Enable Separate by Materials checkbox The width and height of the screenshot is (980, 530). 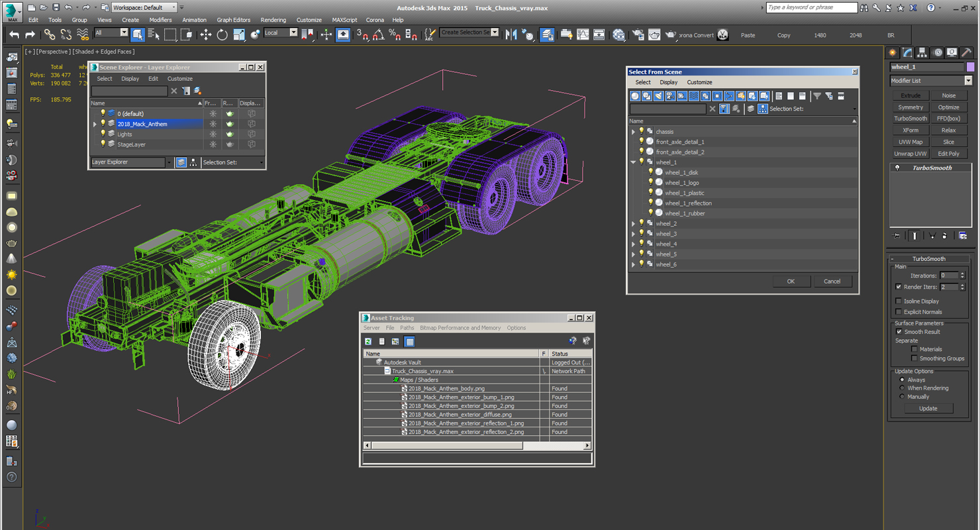[x=914, y=349]
